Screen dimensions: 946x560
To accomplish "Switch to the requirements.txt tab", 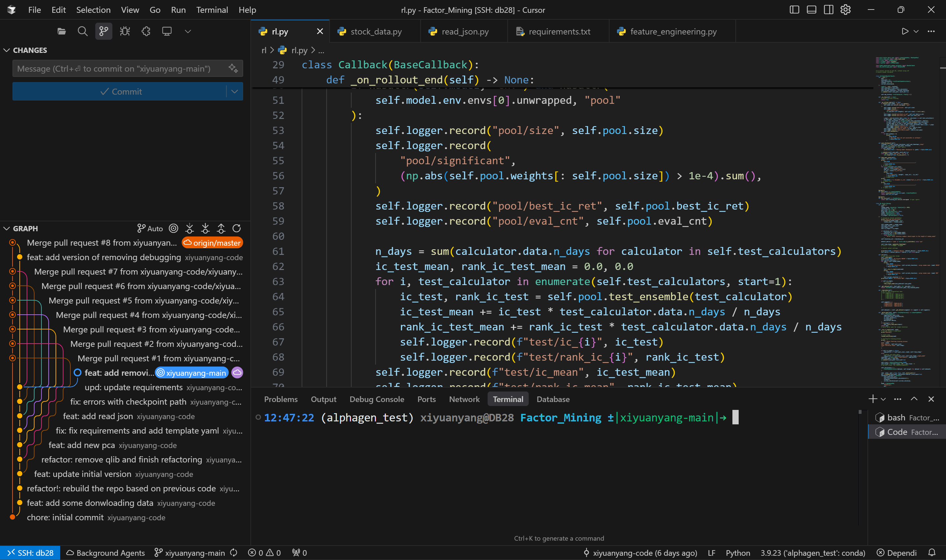I will pos(558,31).
